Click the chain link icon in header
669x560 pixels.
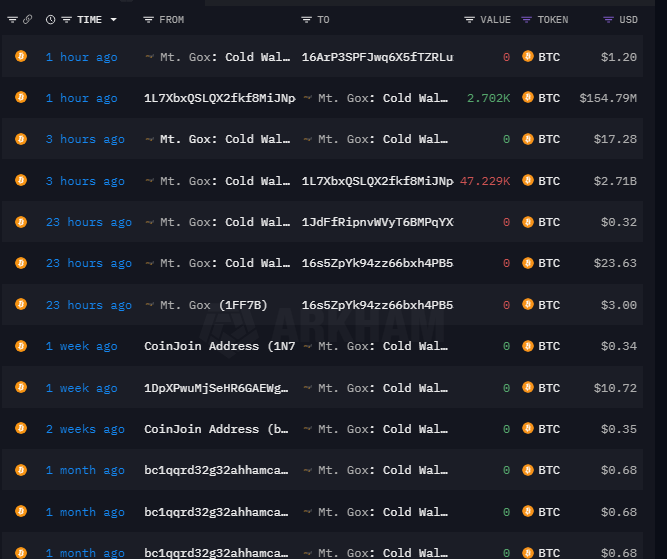click(27, 20)
